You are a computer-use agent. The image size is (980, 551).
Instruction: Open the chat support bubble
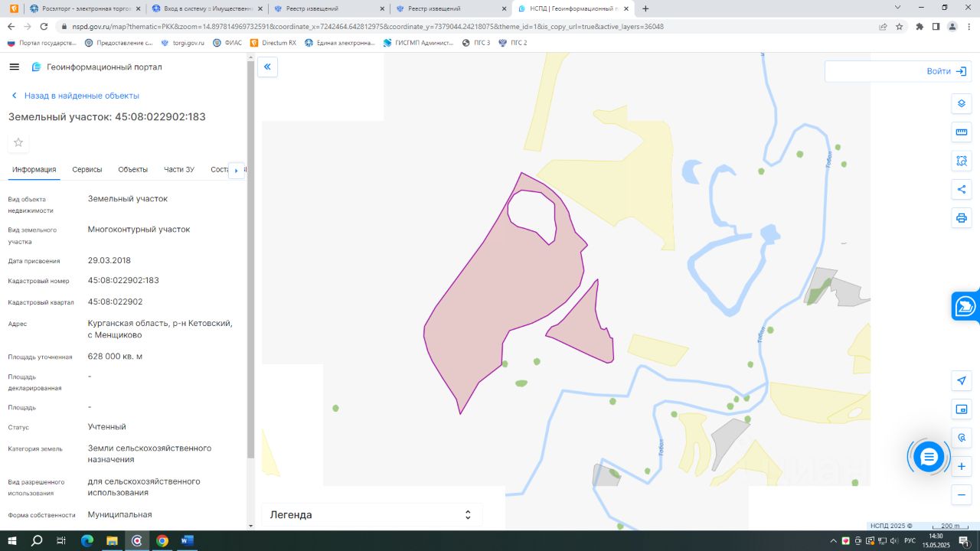[x=929, y=457]
